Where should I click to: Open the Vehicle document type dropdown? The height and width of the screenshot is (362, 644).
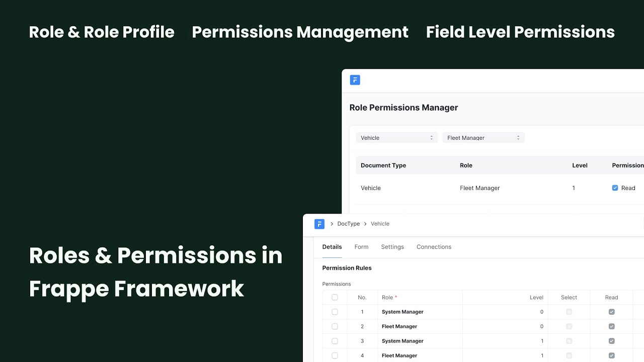pos(397,138)
